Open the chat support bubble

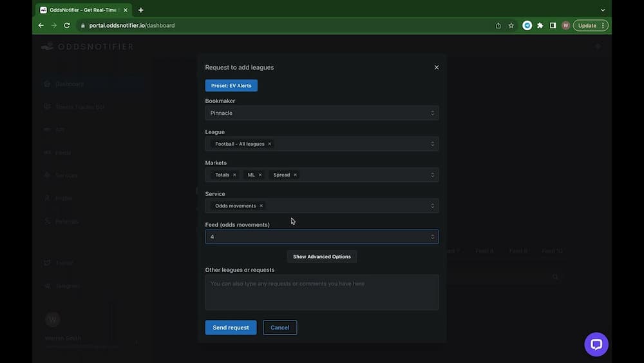tap(596, 344)
